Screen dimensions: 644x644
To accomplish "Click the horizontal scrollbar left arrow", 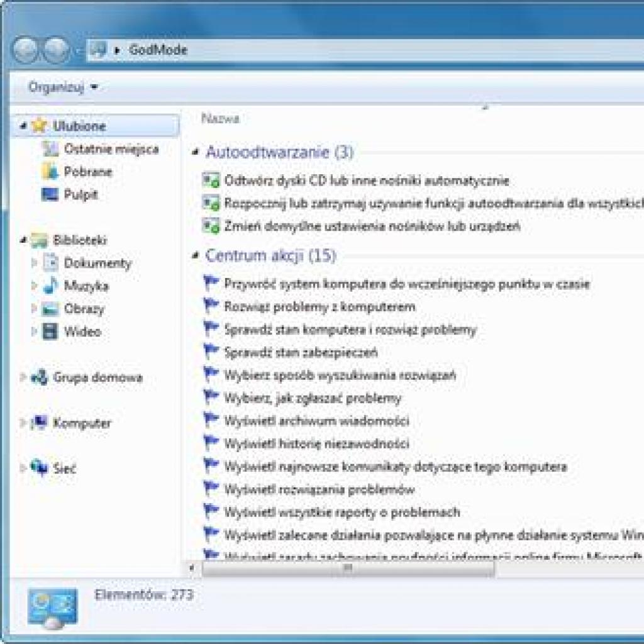I will pos(191,569).
